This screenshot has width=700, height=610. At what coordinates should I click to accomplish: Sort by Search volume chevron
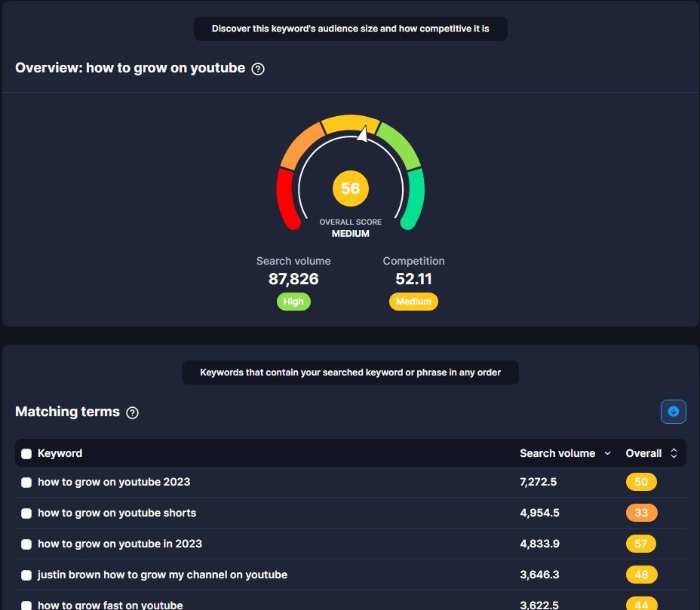tap(607, 453)
